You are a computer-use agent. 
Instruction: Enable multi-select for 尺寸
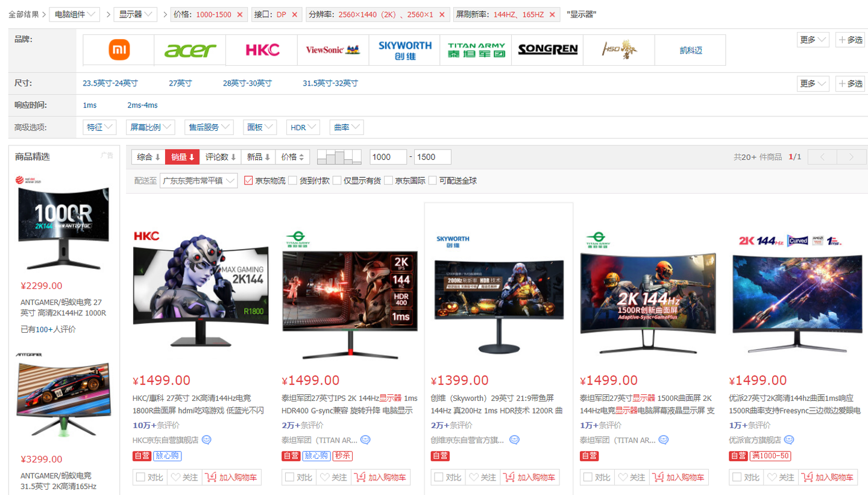(x=850, y=83)
